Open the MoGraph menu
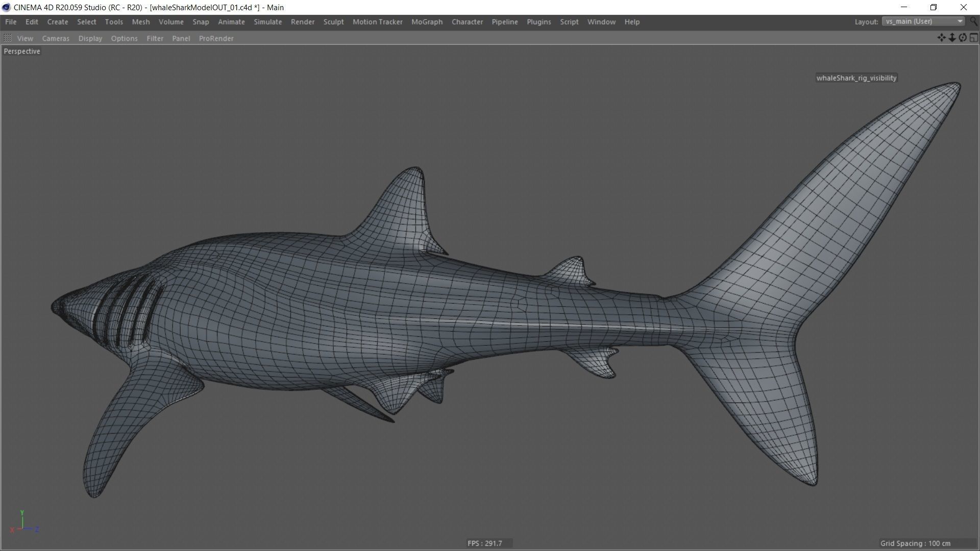This screenshot has width=980, height=551. click(427, 22)
